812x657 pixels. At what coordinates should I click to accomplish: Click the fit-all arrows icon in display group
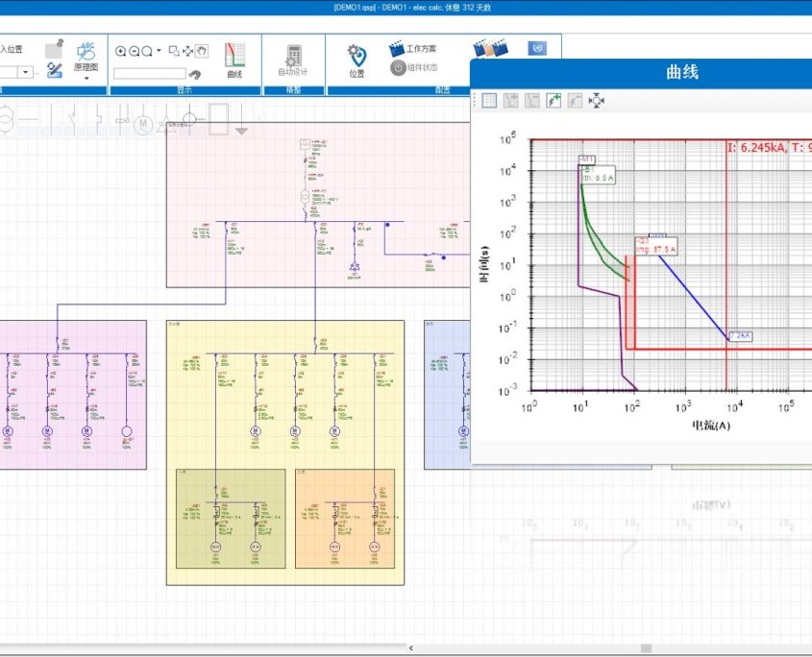(188, 51)
